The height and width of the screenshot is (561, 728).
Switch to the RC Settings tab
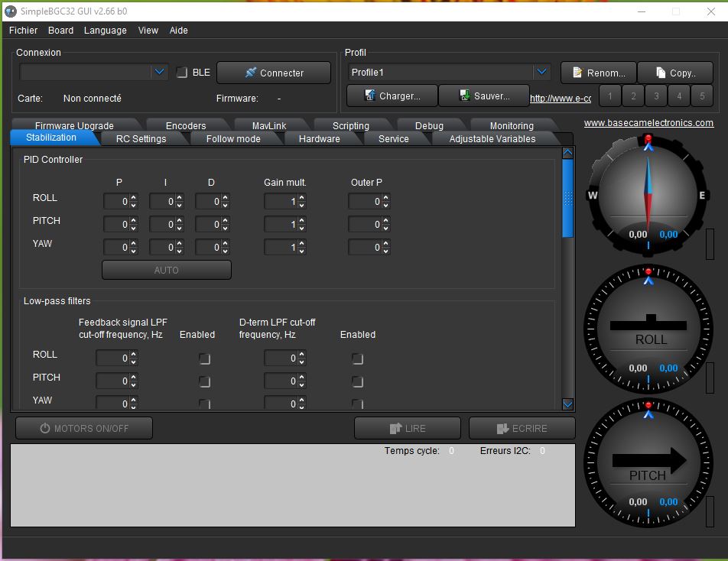click(x=141, y=138)
